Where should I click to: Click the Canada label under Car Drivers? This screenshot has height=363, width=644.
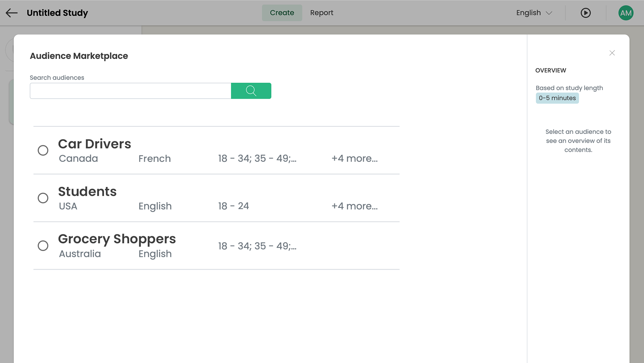78,158
